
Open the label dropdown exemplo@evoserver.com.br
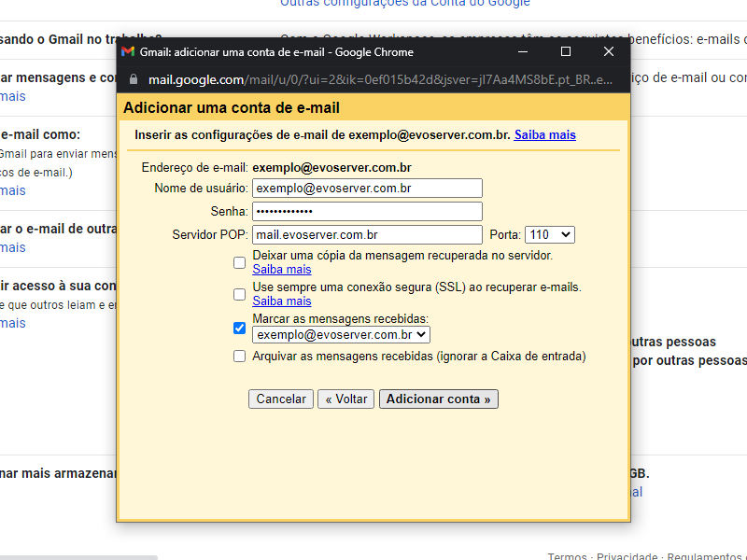(x=341, y=335)
